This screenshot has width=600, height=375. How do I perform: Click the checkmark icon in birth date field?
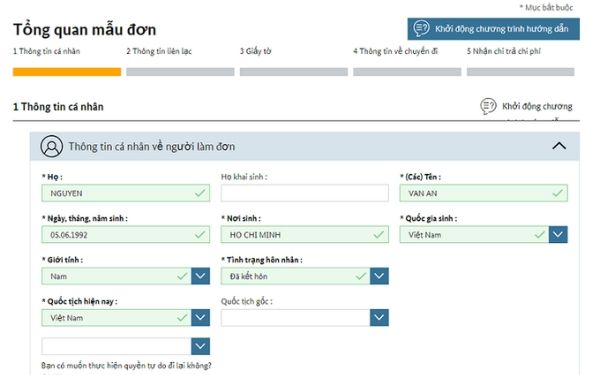[200, 234]
